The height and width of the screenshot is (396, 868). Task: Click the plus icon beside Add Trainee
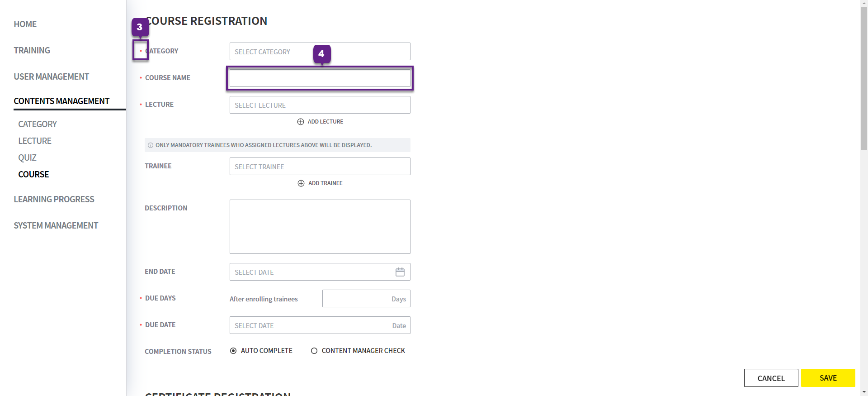click(301, 183)
